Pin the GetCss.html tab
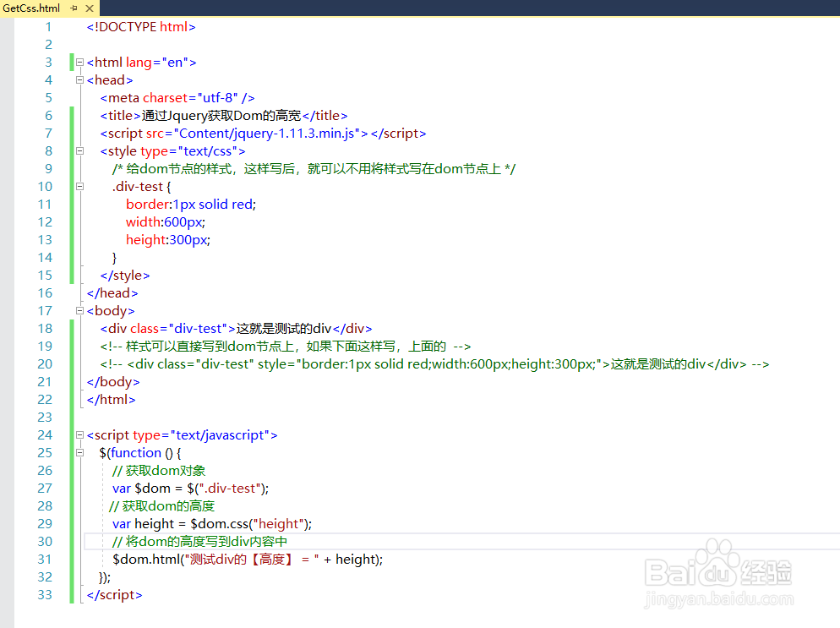This screenshot has height=628, width=840. pyautogui.click(x=74, y=8)
